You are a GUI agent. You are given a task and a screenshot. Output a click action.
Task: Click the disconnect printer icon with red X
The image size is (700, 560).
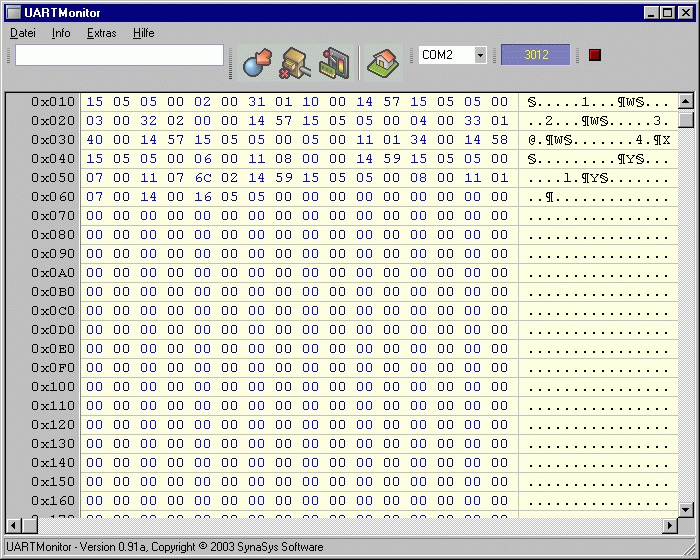pos(295,63)
